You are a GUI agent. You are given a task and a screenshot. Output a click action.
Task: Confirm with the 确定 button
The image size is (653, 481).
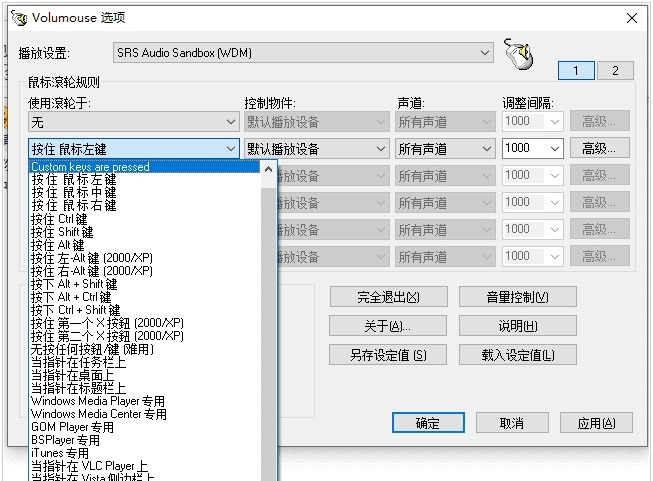coord(428,423)
